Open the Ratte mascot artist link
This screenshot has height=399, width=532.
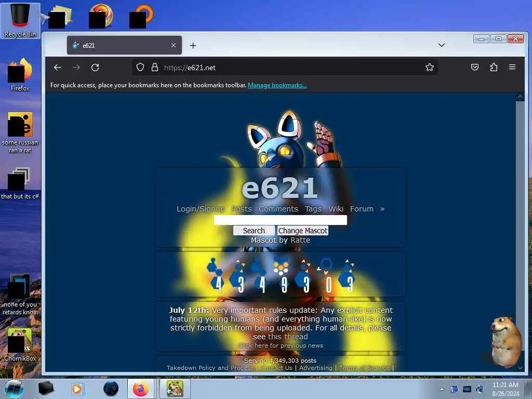tap(300, 240)
